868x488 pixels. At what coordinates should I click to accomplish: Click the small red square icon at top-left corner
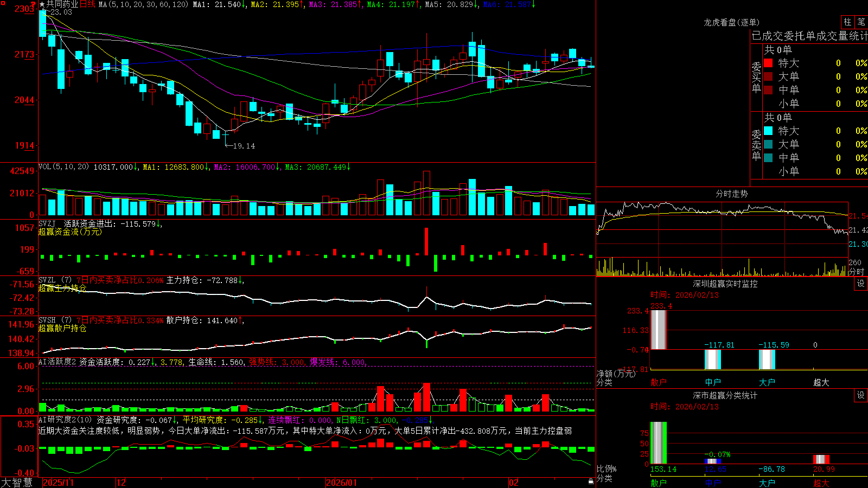click(x=2, y=2)
